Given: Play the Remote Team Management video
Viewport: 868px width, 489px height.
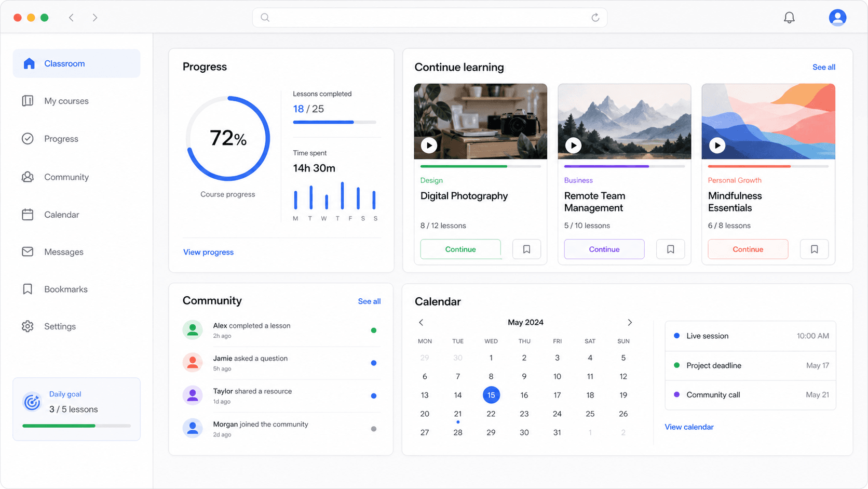Looking at the screenshot, I should tap(573, 146).
